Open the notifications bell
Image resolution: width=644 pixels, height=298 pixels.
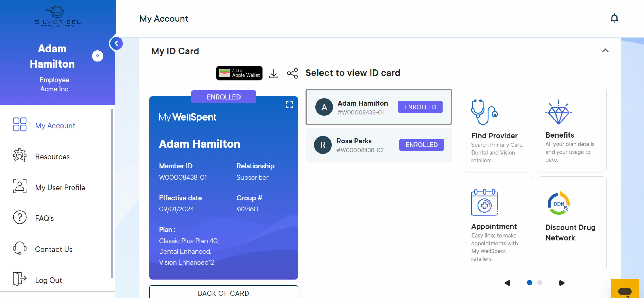(x=614, y=18)
